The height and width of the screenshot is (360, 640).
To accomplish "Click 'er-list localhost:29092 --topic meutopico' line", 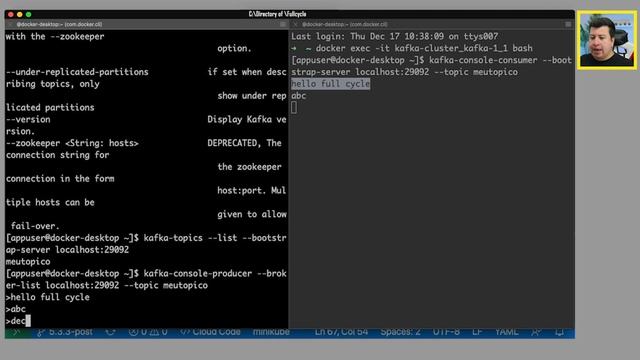I will (x=107, y=285).
